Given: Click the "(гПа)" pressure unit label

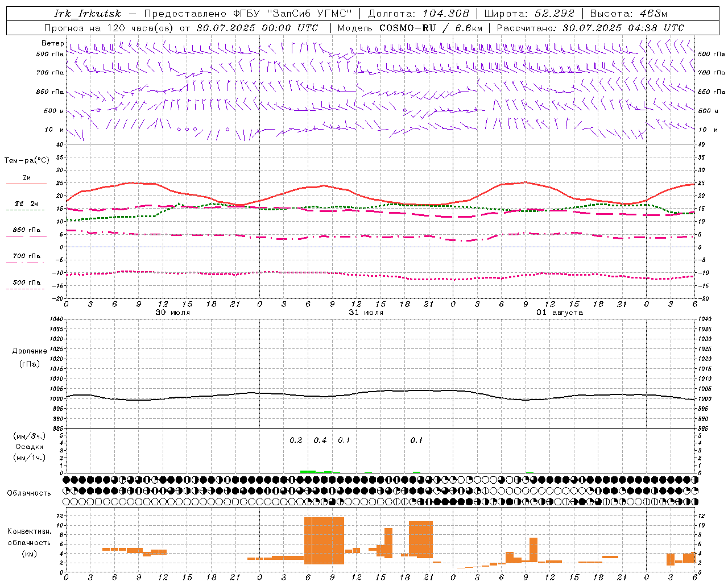Looking at the screenshot, I should pyautogui.click(x=30, y=364).
